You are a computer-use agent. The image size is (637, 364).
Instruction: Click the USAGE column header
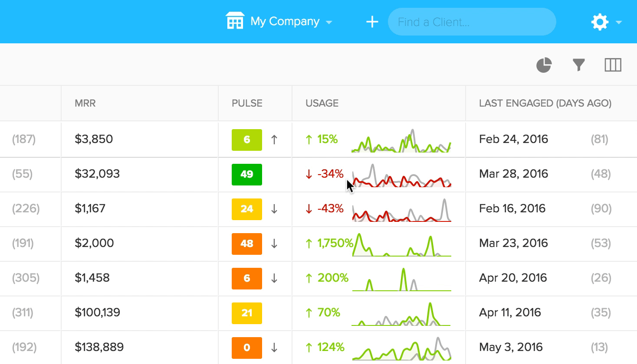point(321,103)
